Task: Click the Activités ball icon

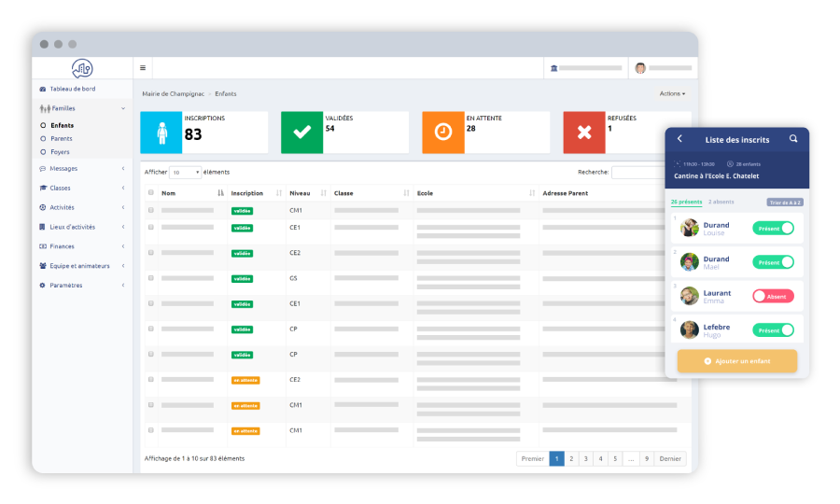Action: [x=43, y=207]
